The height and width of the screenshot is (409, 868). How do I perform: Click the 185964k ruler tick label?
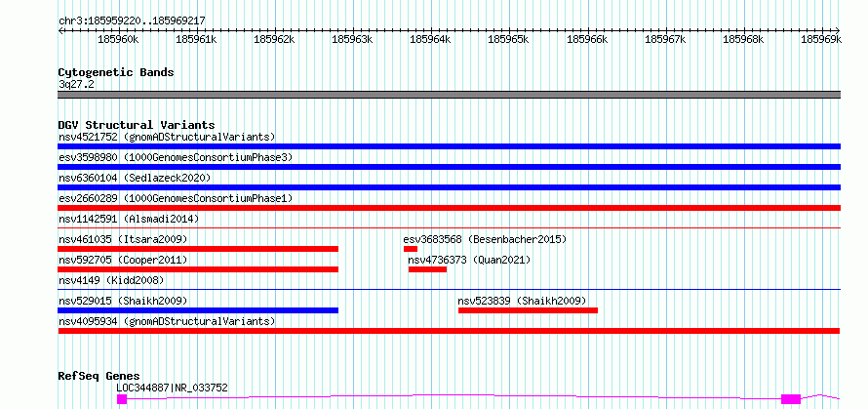(430, 39)
